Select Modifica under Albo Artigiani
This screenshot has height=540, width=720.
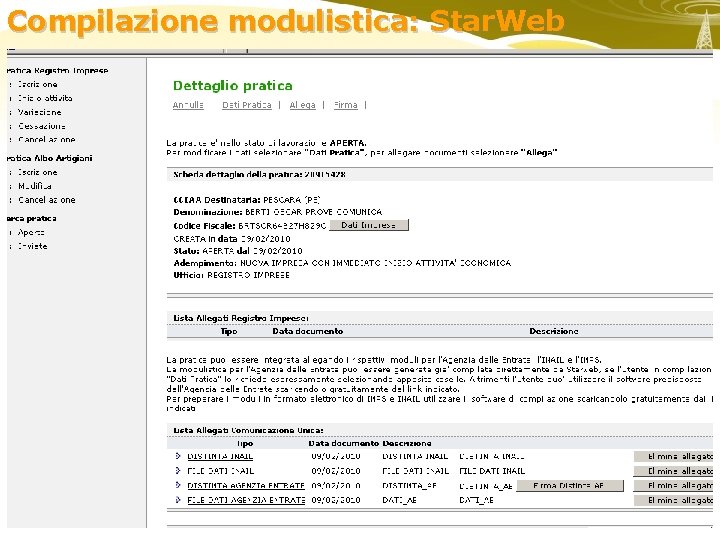(x=35, y=186)
